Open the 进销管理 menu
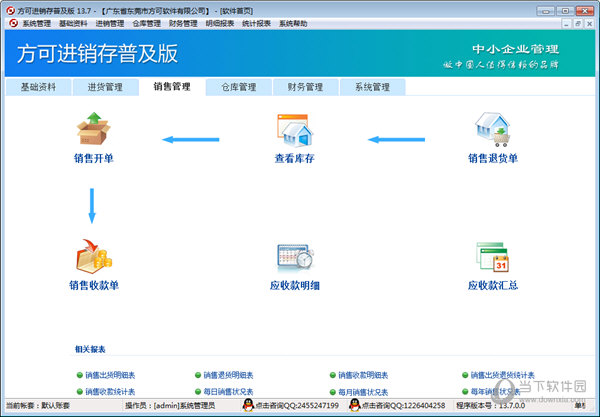600x417 pixels. (x=110, y=24)
